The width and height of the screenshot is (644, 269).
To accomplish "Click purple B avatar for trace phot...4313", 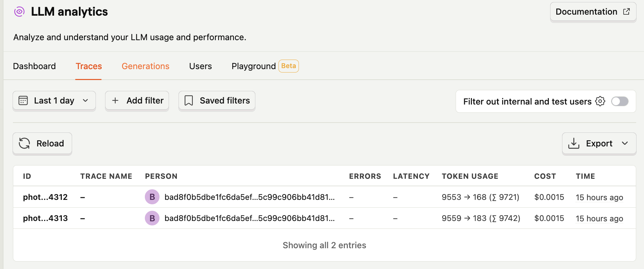I will coord(152,218).
